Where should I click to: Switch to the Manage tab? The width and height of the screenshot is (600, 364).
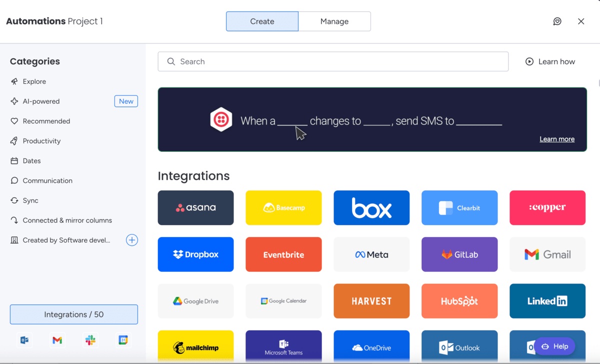(x=334, y=21)
